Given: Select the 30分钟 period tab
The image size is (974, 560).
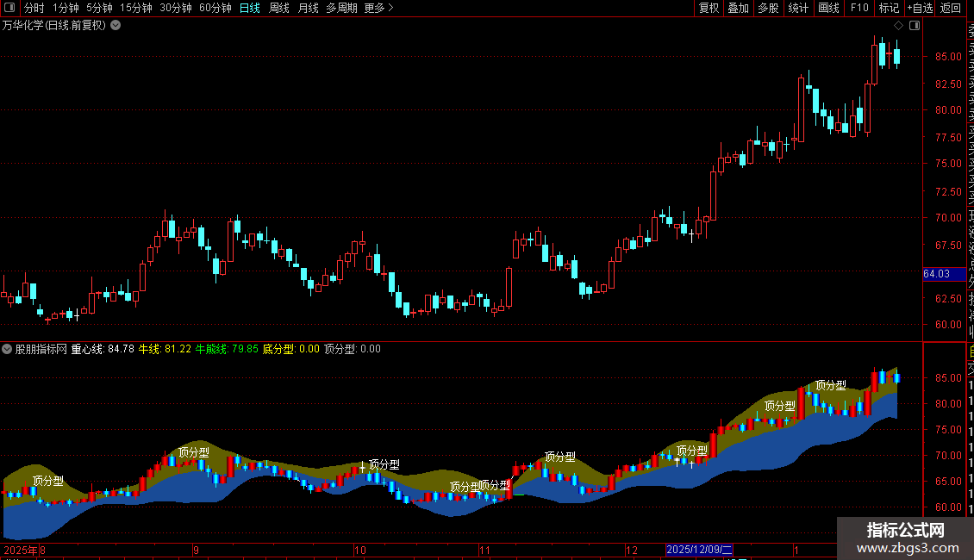Looking at the screenshot, I should [x=175, y=8].
